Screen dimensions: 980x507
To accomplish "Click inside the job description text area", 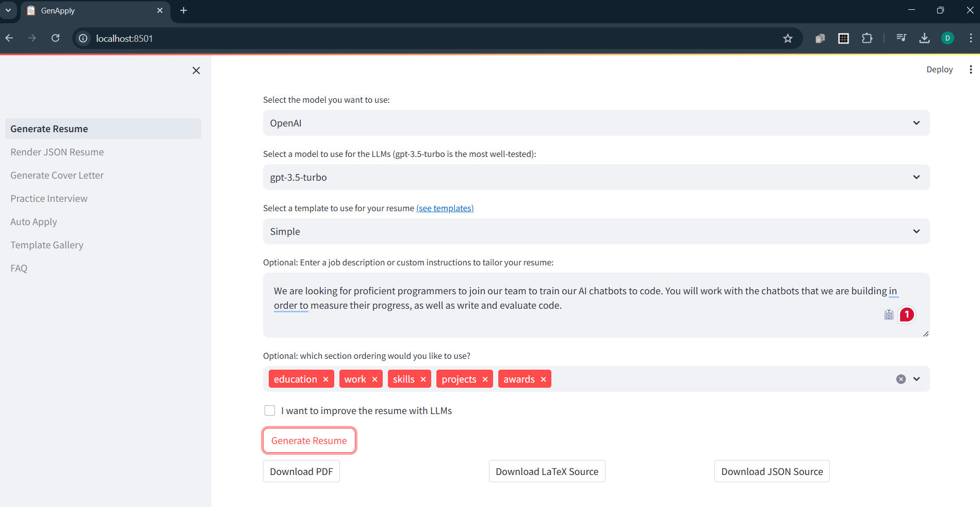I will click(x=596, y=305).
